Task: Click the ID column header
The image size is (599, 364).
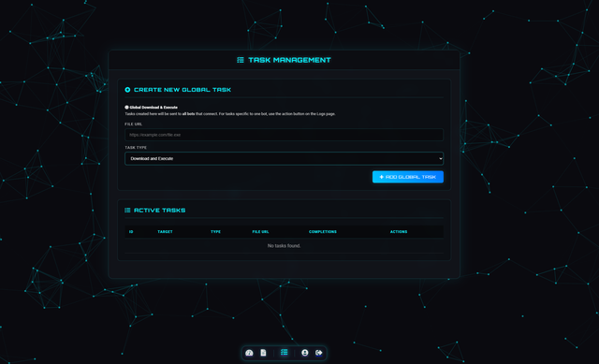Action: [x=131, y=232]
